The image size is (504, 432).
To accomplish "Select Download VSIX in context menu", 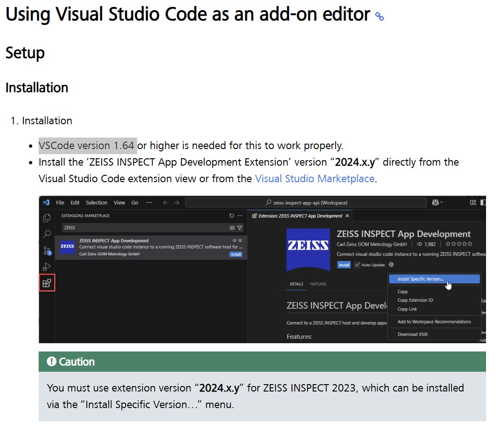I will [412, 334].
